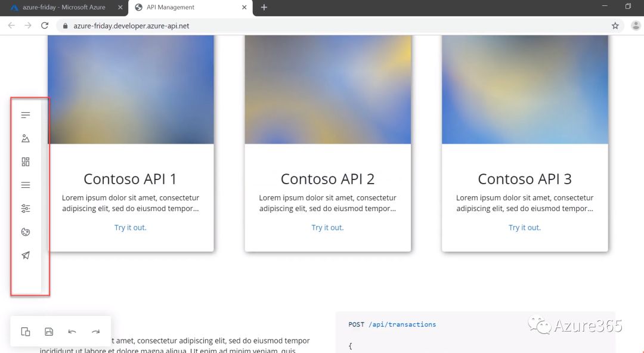Open the Styles palette icon
The image size is (644, 353).
[26, 232]
